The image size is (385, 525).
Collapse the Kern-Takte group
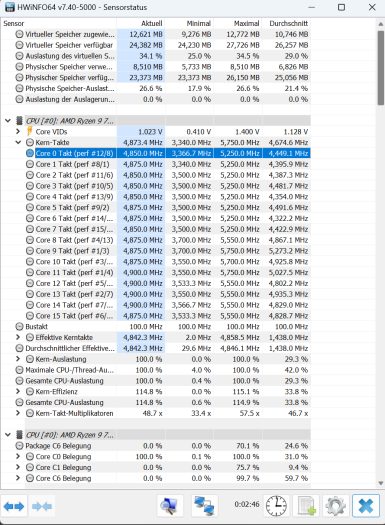18,142
